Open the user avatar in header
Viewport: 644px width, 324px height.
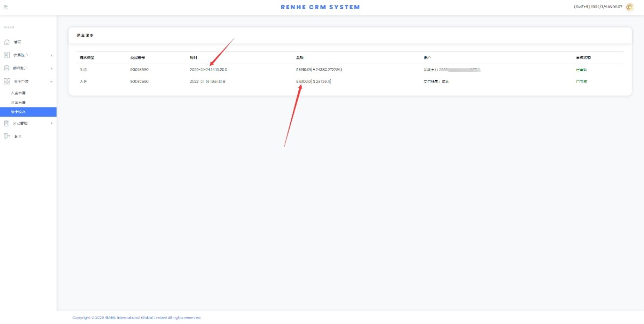(x=629, y=7)
